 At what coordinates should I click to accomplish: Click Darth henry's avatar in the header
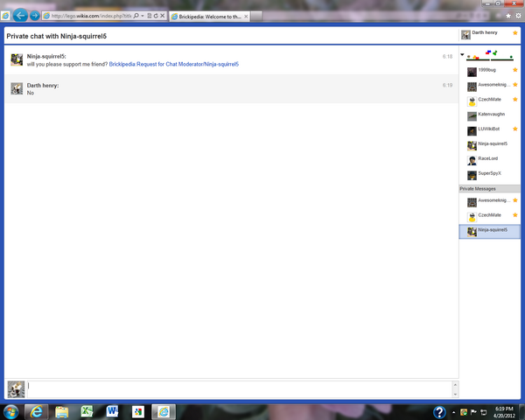click(465, 34)
